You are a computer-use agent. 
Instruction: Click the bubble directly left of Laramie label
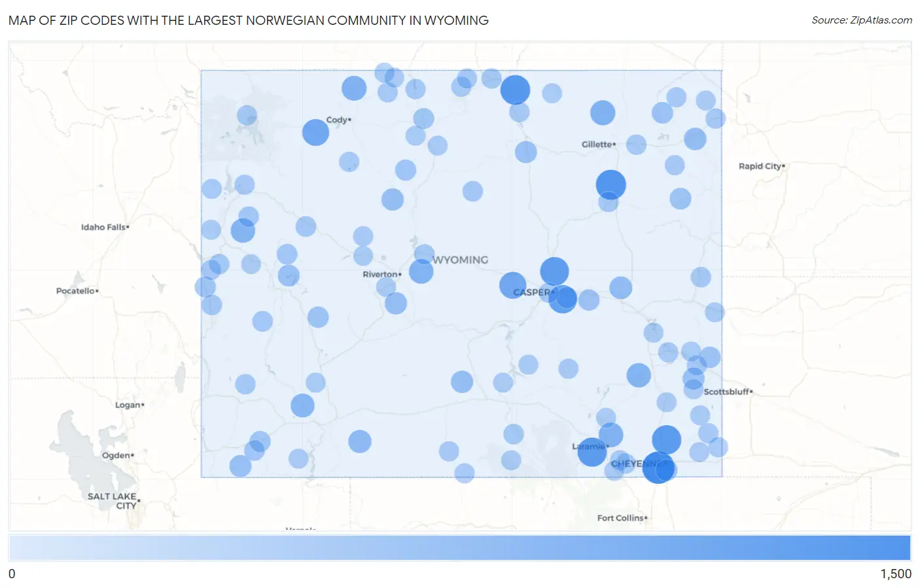click(592, 452)
